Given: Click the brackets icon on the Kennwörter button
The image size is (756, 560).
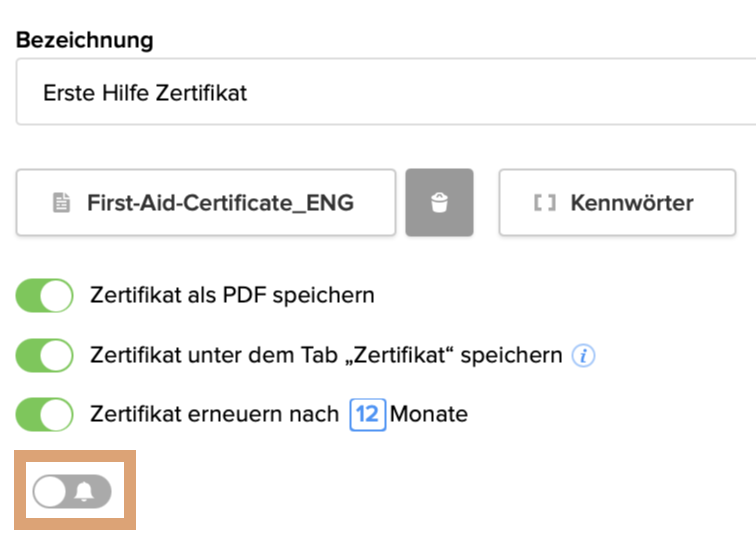Looking at the screenshot, I should coord(544,203).
